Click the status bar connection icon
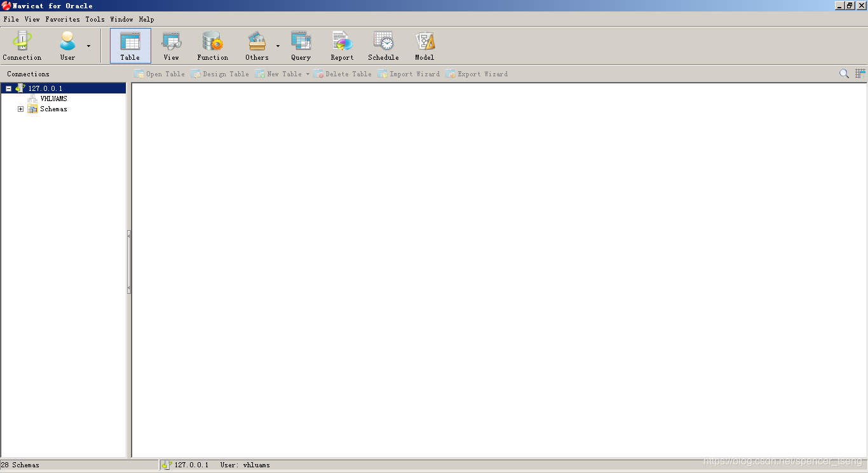The width and height of the screenshot is (868, 473). (x=166, y=465)
